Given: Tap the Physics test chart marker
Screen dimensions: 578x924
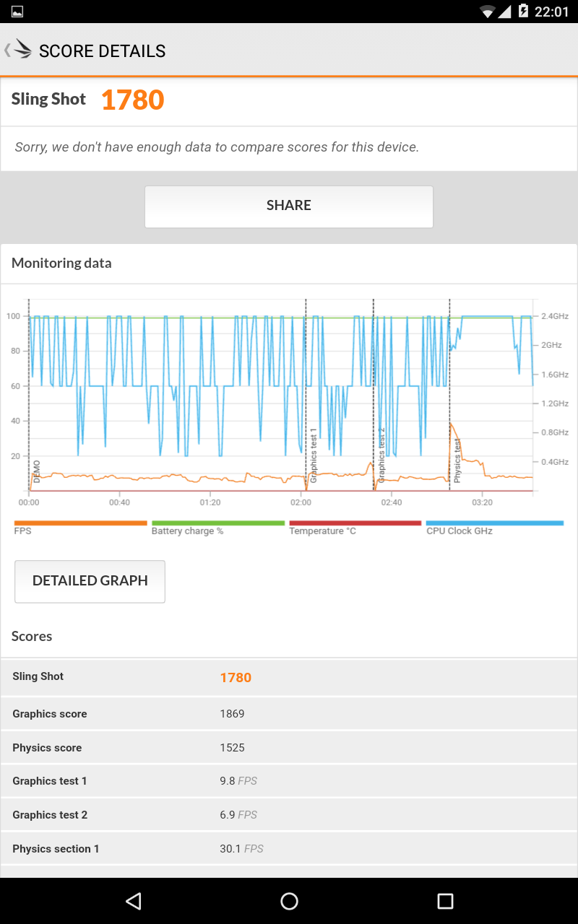Looking at the screenshot, I should pyautogui.click(x=457, y=461).
